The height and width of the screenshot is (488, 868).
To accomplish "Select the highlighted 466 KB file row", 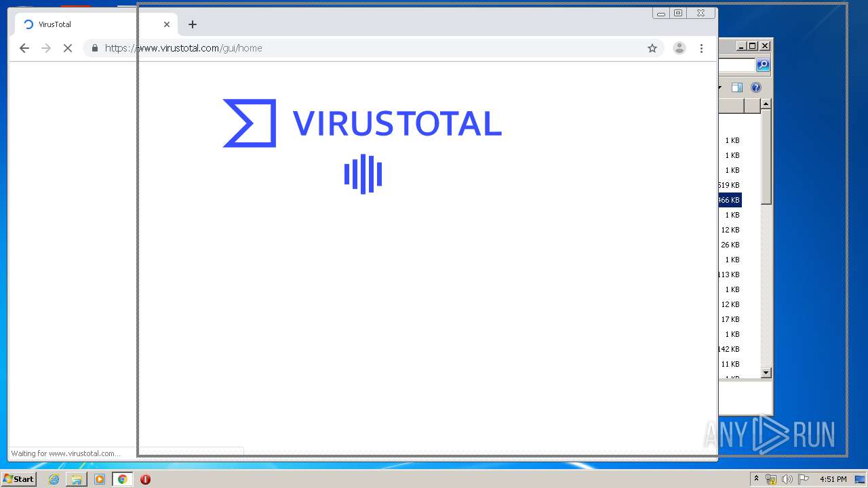I will [x=730, y=200].
